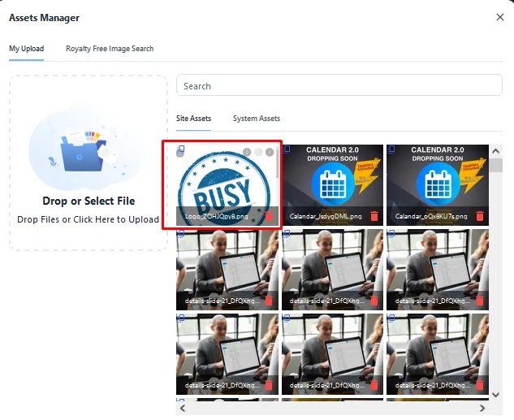Image resolution: width=514 pixels, height=420 pixels.
Task: Click 'Drop Files or Click Here to Upload'
Action: pyautogui.click(x=89, y=219)
